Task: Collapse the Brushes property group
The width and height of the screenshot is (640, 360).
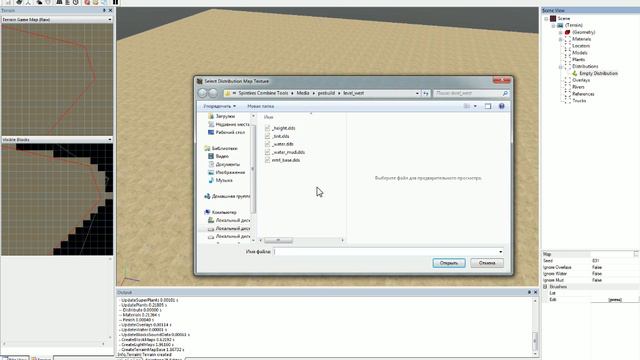Action: tap(545, 287)
